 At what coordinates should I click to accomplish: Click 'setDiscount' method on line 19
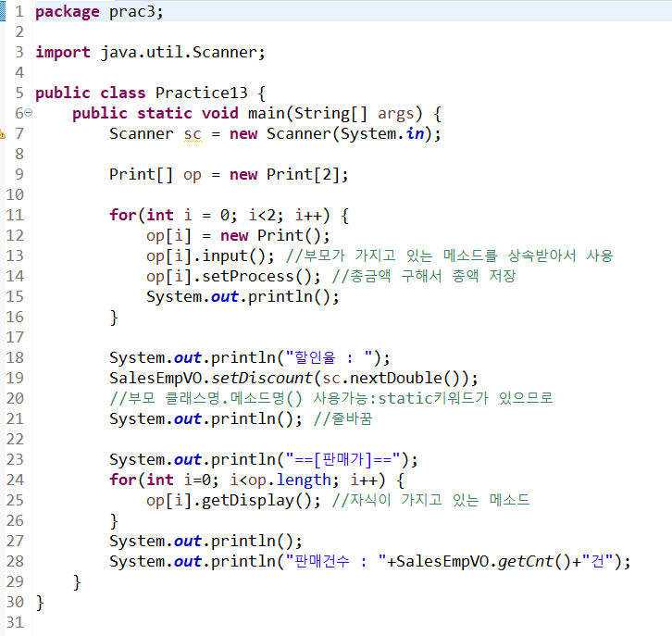click(262, 379)
